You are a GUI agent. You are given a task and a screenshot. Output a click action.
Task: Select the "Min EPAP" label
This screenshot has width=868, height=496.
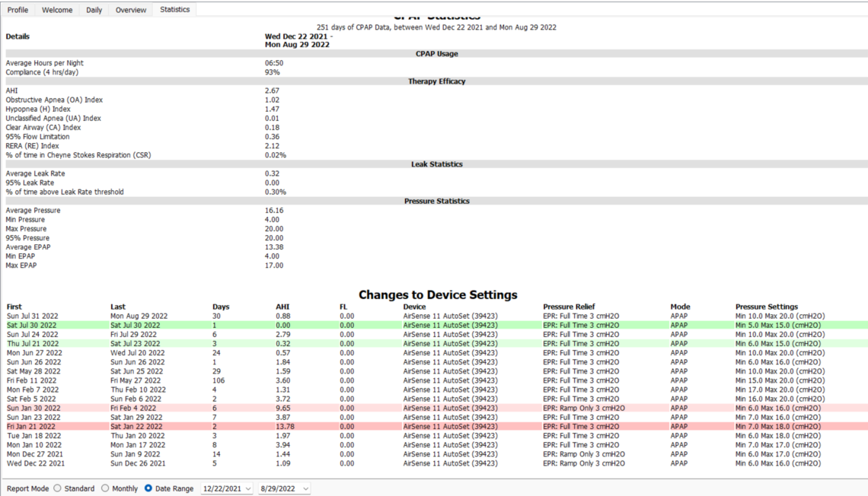(x=21, y=256)
